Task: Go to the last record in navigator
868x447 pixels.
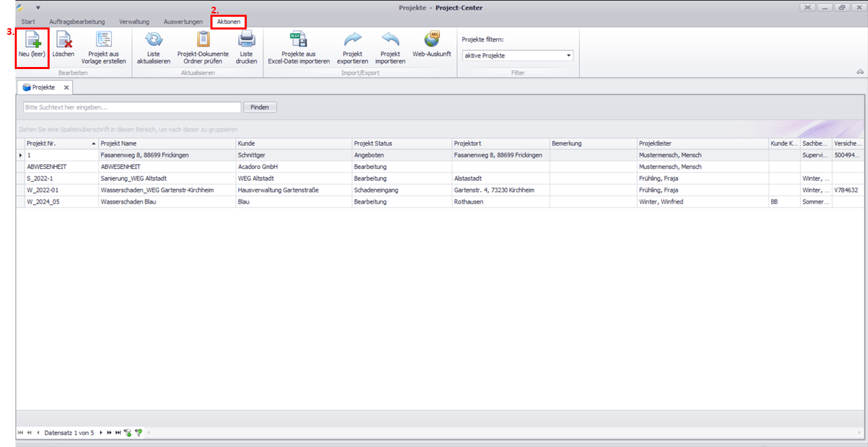Action: (x=118, y=433)
